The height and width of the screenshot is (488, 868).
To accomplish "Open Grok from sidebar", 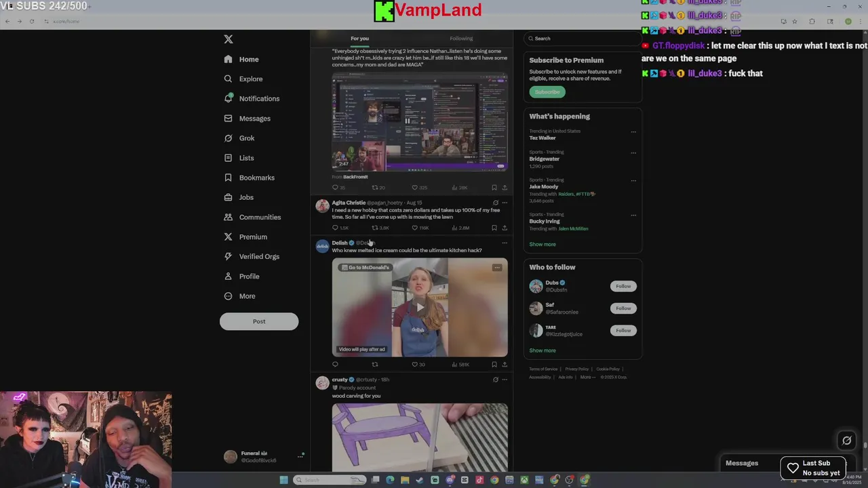I will pos(239,138).
